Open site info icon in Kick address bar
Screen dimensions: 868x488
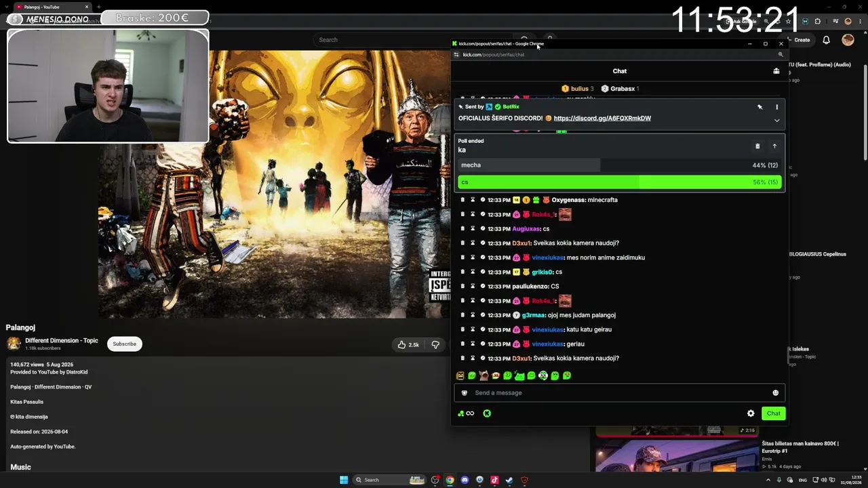pyautogui.click(x=456, y=55)
